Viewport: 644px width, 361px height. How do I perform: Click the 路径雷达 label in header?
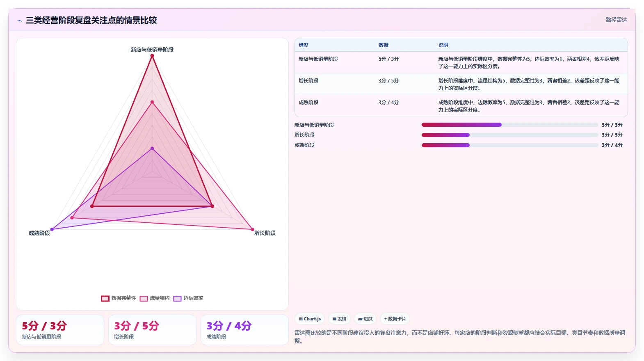click(x=617, y=20)
